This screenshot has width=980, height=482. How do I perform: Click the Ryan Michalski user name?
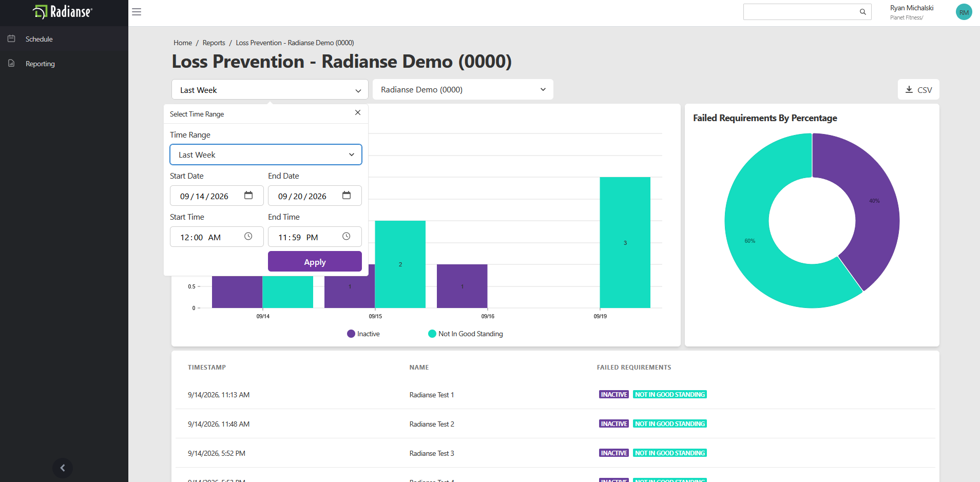click(x=912, y=8)
